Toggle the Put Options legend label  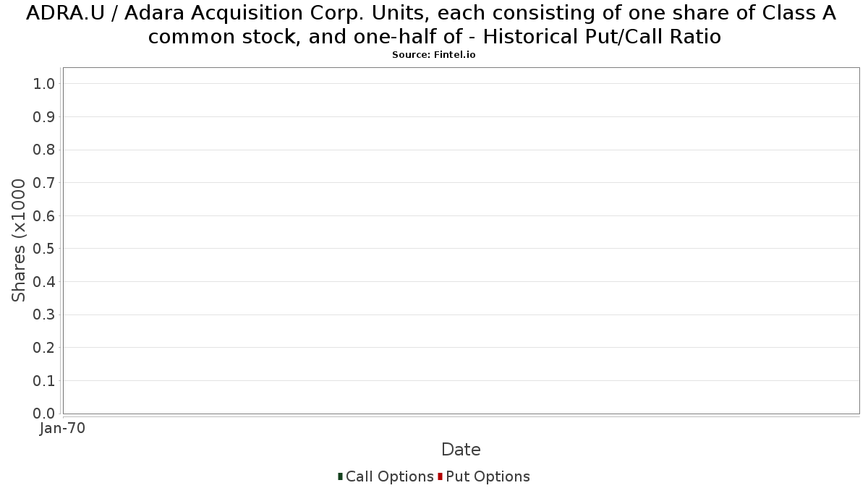[x=488, y=476]
